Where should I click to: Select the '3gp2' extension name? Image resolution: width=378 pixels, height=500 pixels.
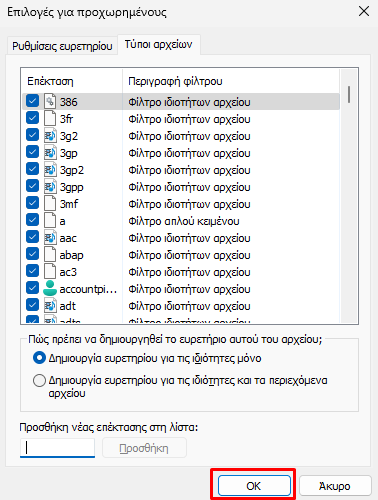coord(72,170)
